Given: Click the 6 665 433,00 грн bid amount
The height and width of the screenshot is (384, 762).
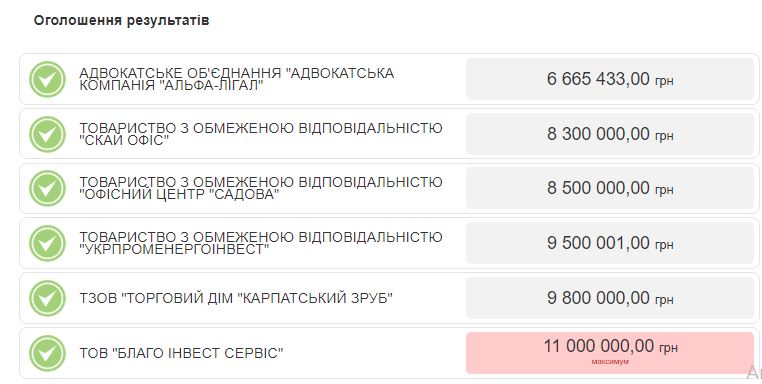Looking at the screenshot, I should coord(610,79).
